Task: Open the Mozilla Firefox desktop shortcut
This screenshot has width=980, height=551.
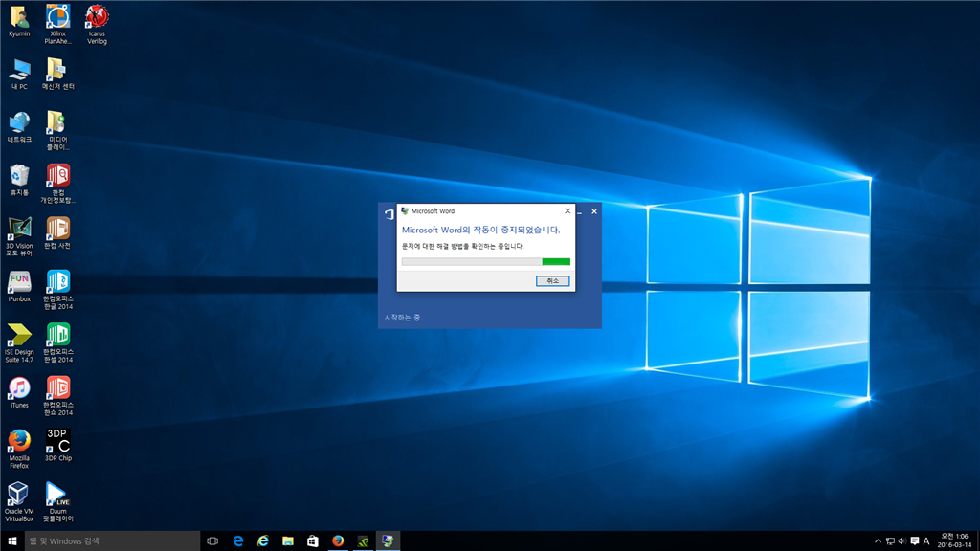Action: 19,450
